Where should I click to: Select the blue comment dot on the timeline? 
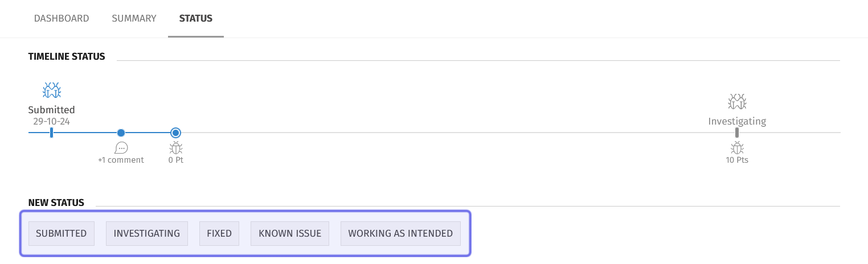[121, 133]
